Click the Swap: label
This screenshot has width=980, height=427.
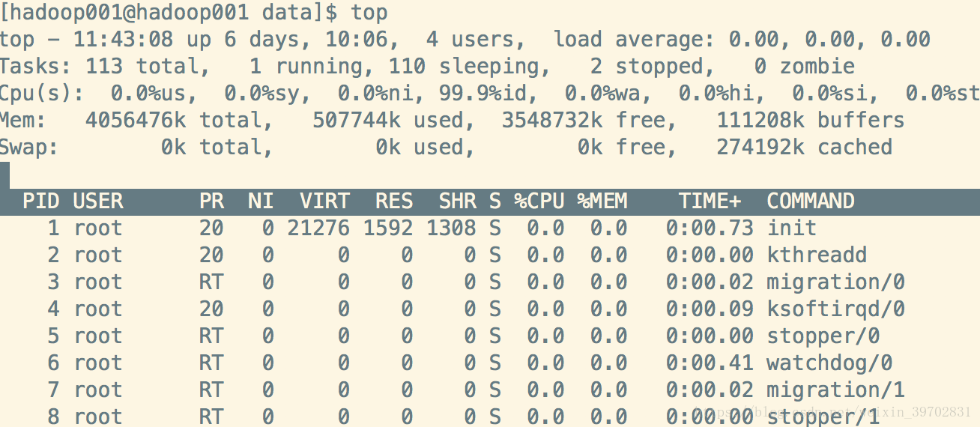[x=29, y=147]
